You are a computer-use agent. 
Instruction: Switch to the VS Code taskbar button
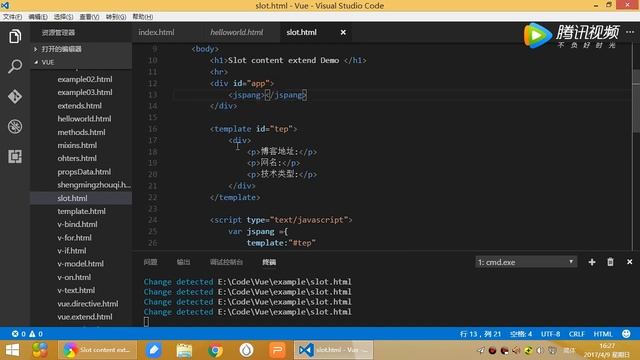tap(333, 350)
